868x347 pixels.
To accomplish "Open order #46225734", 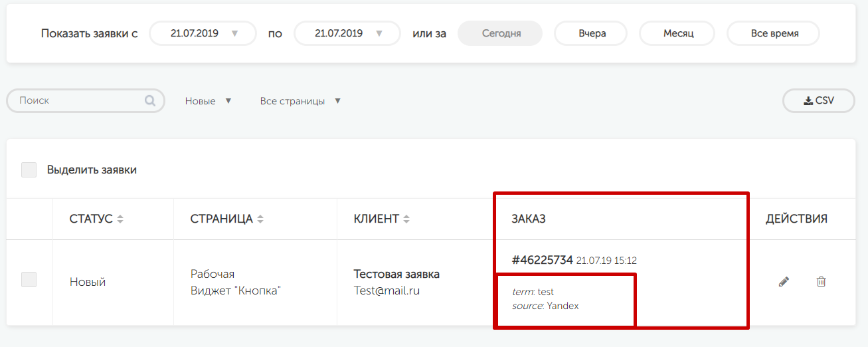I will [542, 260].
